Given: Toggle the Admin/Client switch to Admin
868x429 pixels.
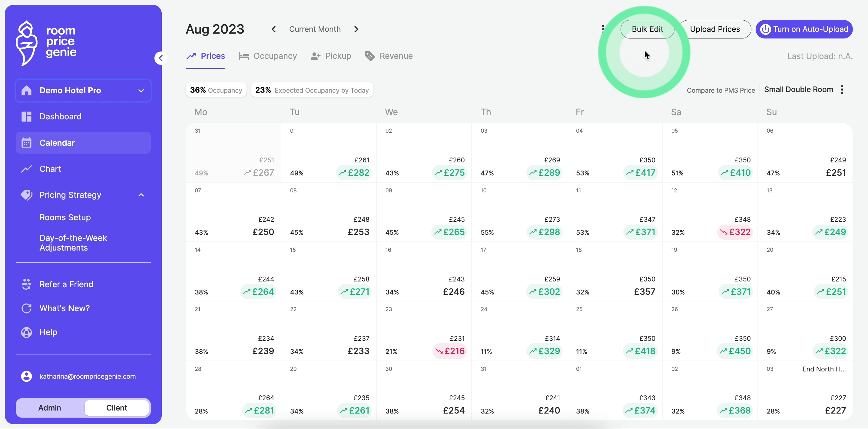Looking at the screenshot, I should (x=50, y=407).
